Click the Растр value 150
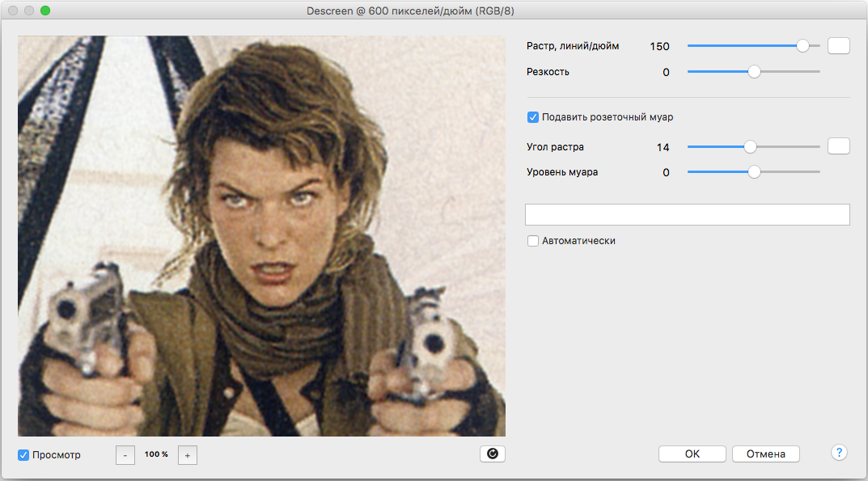The width and height of the screenshot is (868, 481). pos(659,46)
